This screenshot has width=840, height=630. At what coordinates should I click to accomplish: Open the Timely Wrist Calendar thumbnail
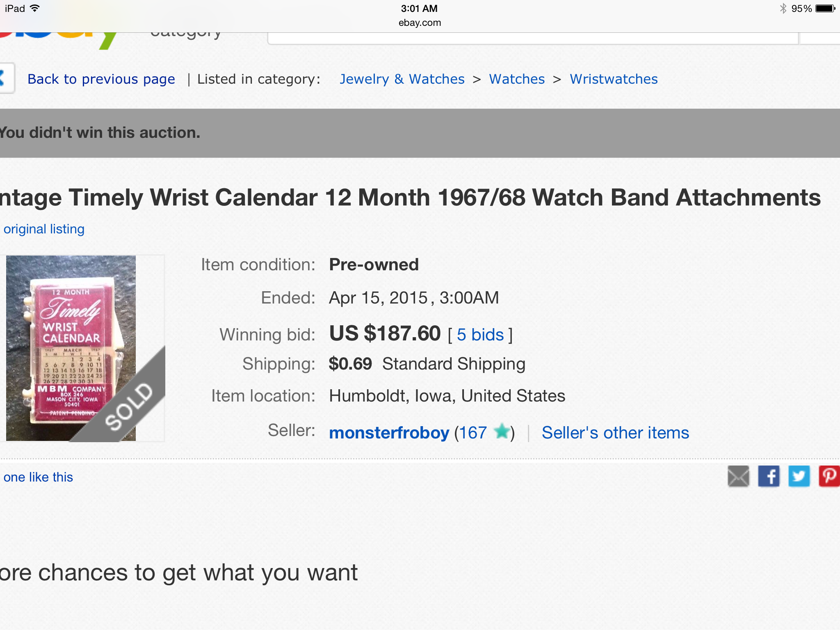(x=71, y=348)
